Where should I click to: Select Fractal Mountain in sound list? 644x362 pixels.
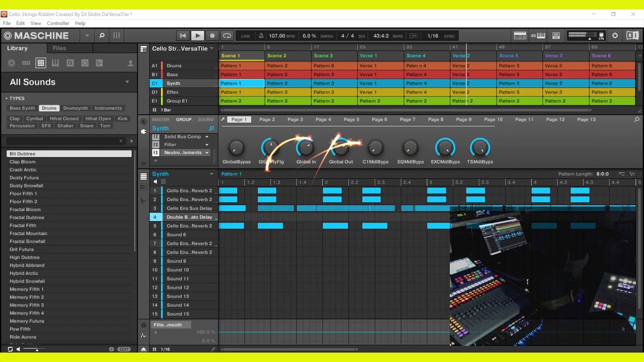click(x=69, y=234)
